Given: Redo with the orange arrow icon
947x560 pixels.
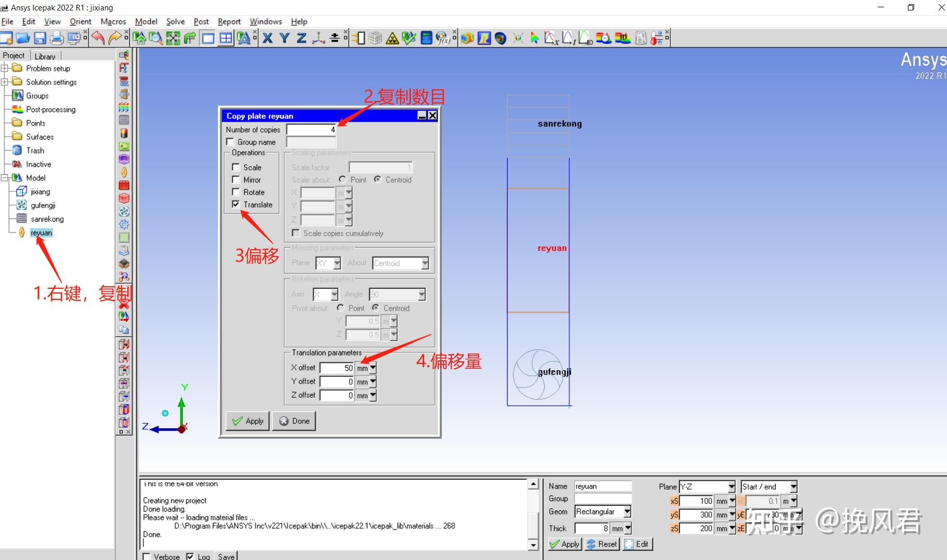Looking at the screenshot, I should click(x=115, y=38).
